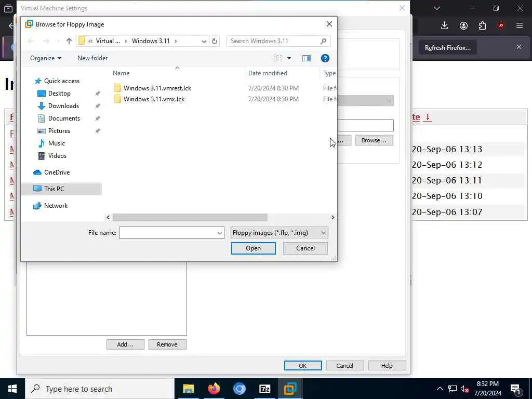Click Help in Virtual Machine Settings
Image resolution: width=532 pixels, height=399 pixels.
pos(387,366)
